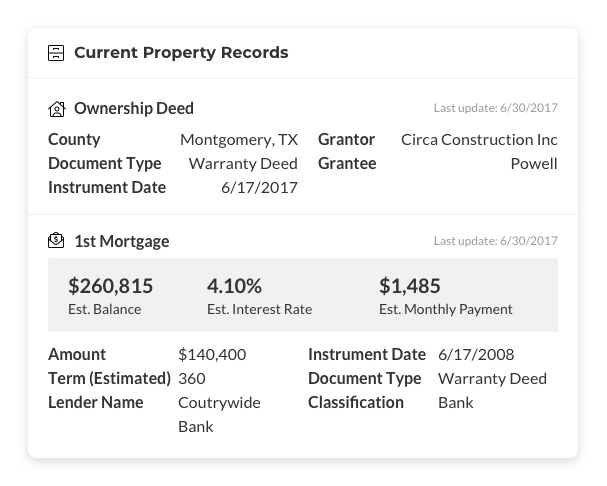The height and width of the screenshot is (486, 607).
Task: Click the 6/17/2017 deed instrument date
Action: click(259, 188)
